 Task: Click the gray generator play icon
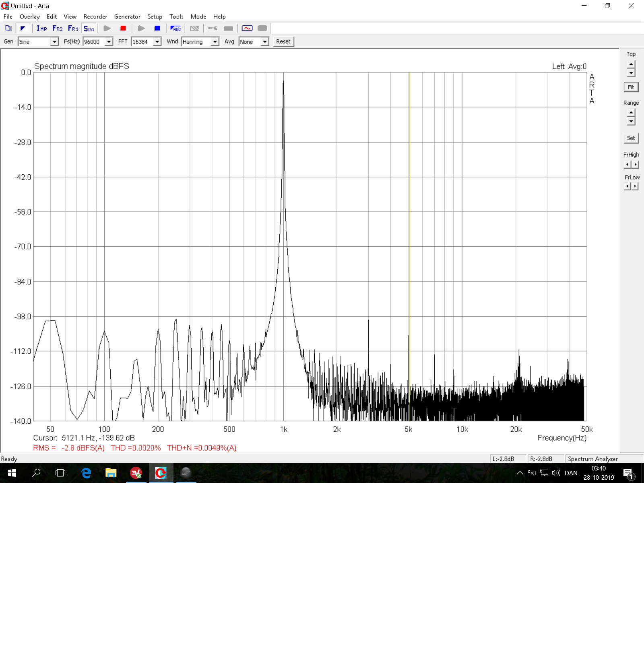pyautogui.click(x=141, y=28)
